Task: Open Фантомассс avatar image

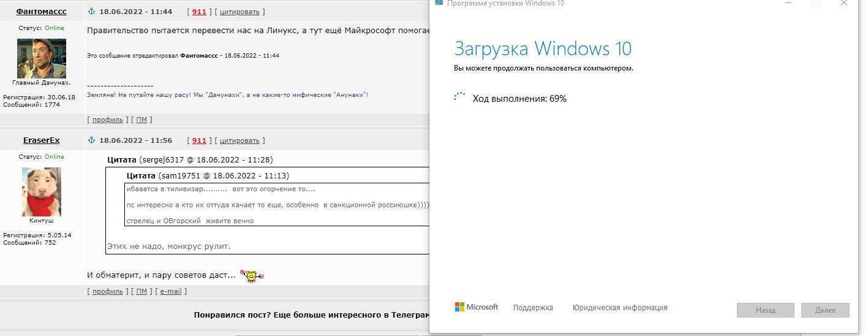Action: coord(41,58)
